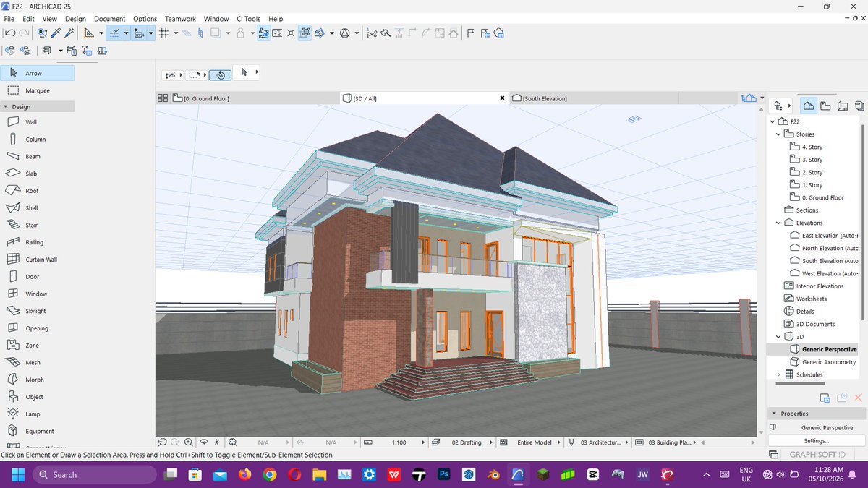The height and width of the screenshot is (488, 868).
Task: Select the Stair tool
Action: tap(38, 226)
